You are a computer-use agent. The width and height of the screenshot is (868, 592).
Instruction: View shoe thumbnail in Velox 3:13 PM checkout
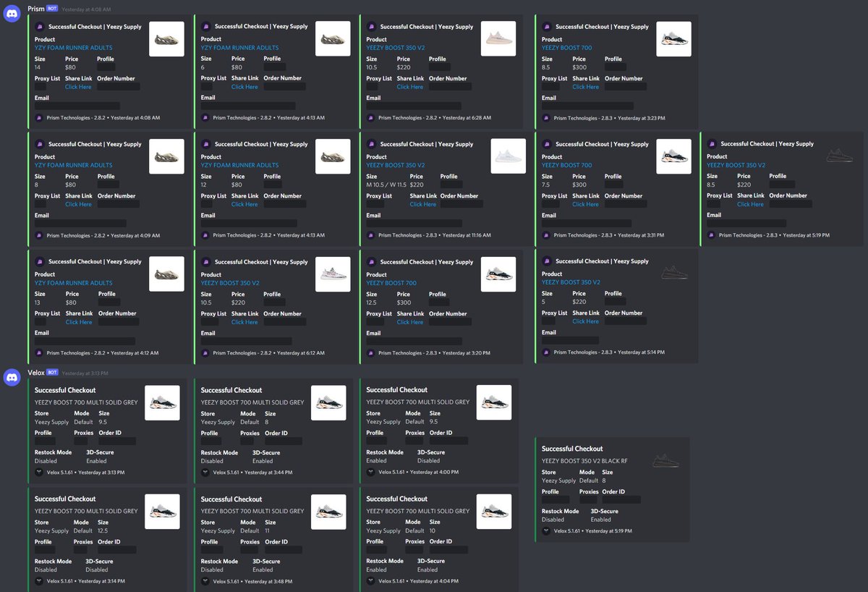(162, 402)
